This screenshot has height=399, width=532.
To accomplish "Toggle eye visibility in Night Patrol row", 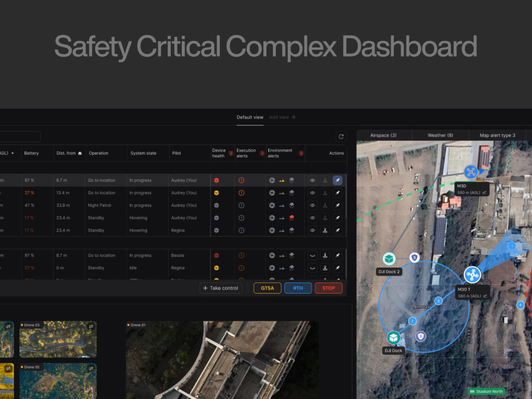I will pyautogui.click(x=312, y=205).
